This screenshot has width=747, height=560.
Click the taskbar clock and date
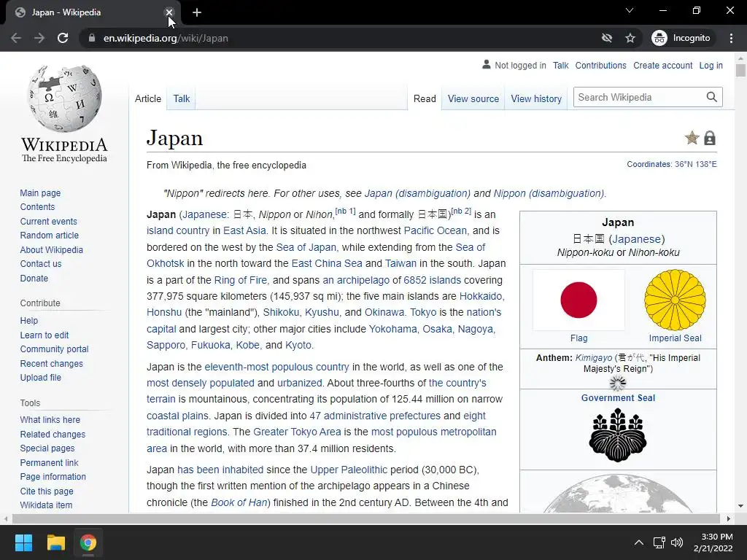tap(713, 542)
